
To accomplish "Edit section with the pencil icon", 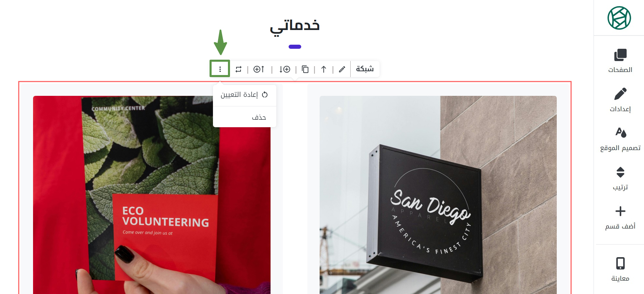I will point(342,69).
